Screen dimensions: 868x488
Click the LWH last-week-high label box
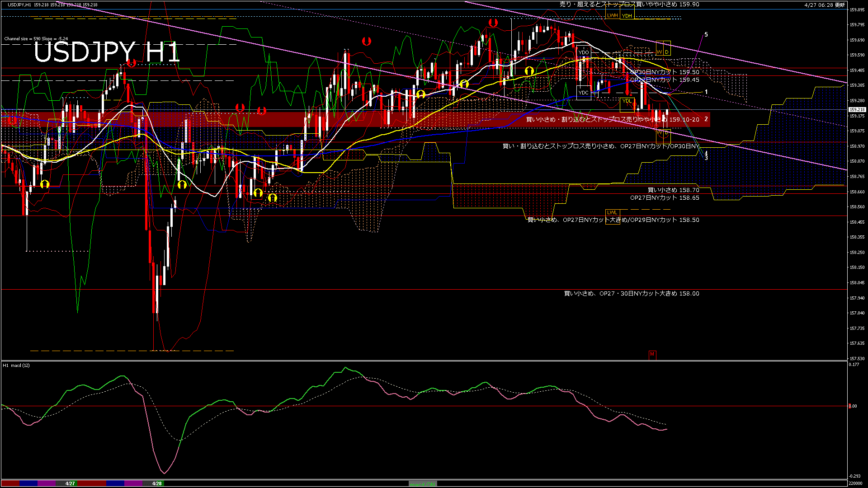612,15
